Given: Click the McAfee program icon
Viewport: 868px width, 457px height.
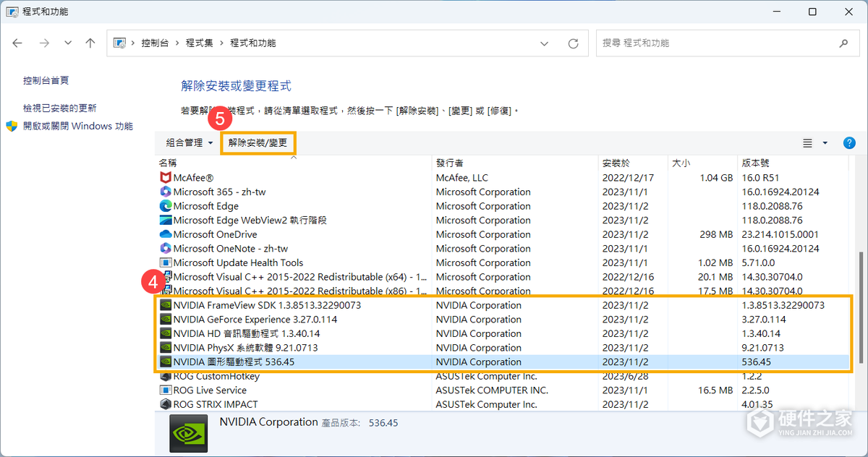Looking at the screenshot, I should tap(166, 178).
